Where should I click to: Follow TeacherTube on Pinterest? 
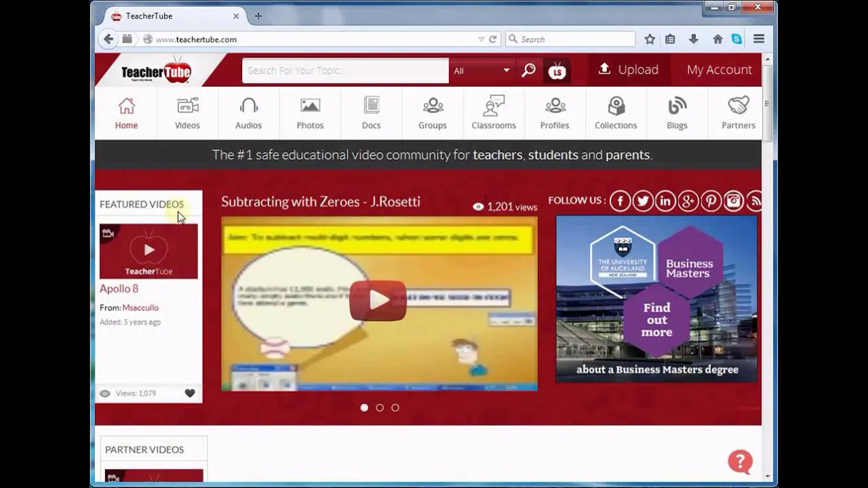711,201
